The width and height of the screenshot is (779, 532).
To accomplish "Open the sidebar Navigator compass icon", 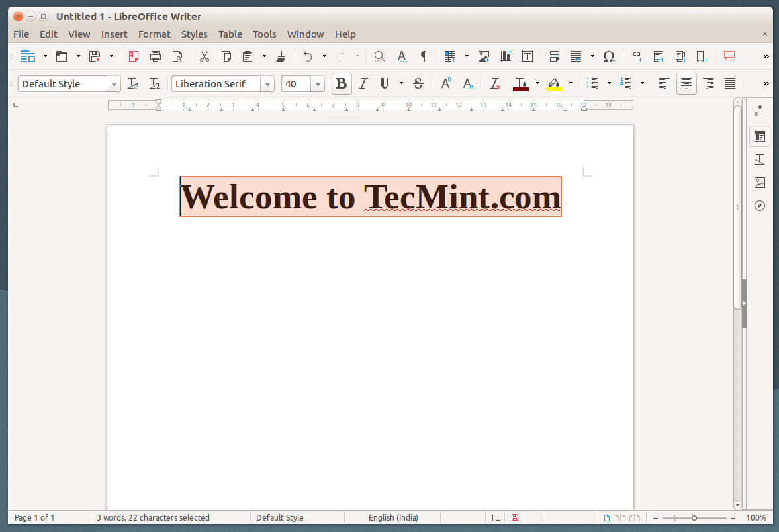I will click(760, 206).
